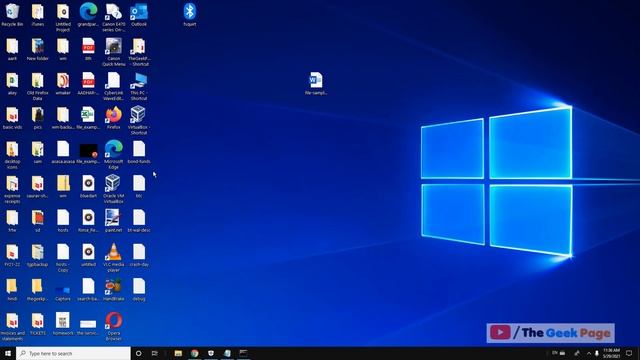640x360 pixels.
Task: Open Cortana circle icon on taskbar
Action: (138, 353)
